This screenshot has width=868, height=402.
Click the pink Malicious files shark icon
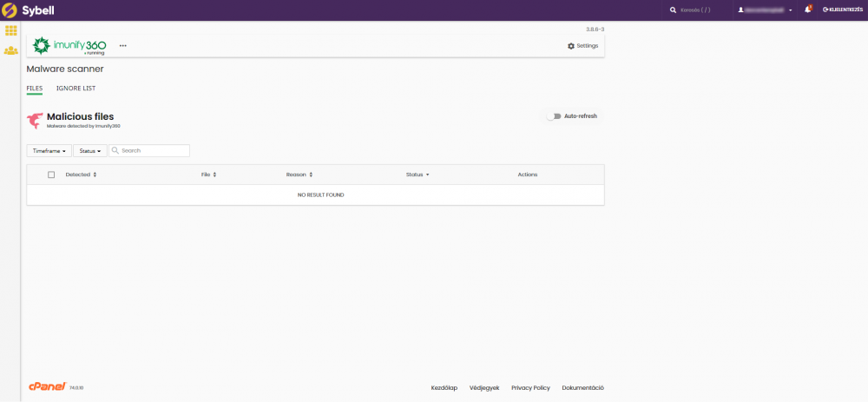[x=35, y=120]
